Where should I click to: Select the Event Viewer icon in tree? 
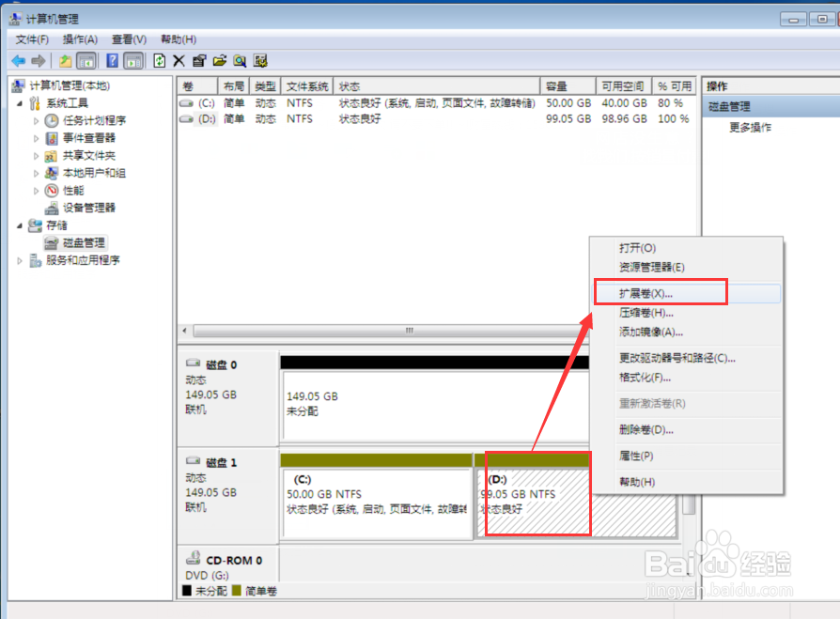(x=52, y=138)
